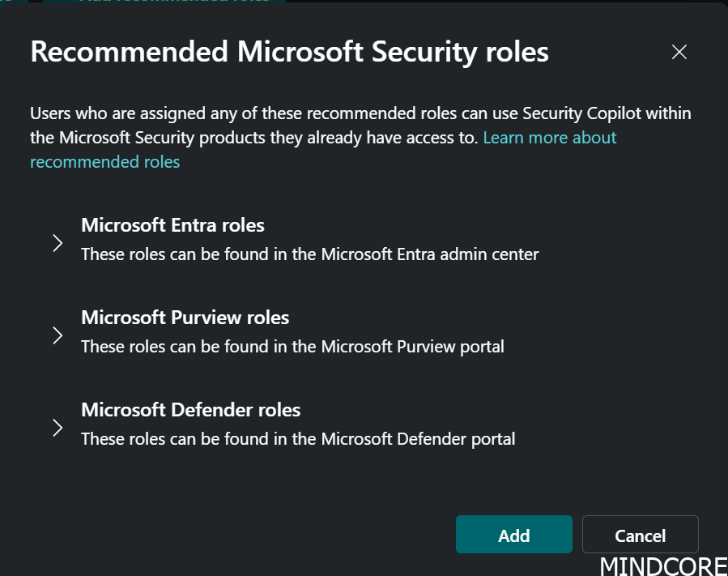Close the Recommended Microsoft Security roles dialog
Viewport: 728px width, 576px height.
(x=679, y=53)
